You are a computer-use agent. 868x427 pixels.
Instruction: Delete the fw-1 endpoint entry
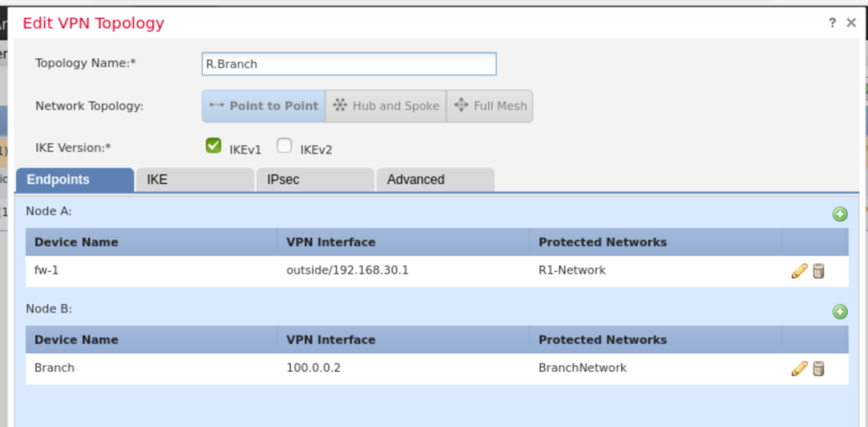[819, 271]
